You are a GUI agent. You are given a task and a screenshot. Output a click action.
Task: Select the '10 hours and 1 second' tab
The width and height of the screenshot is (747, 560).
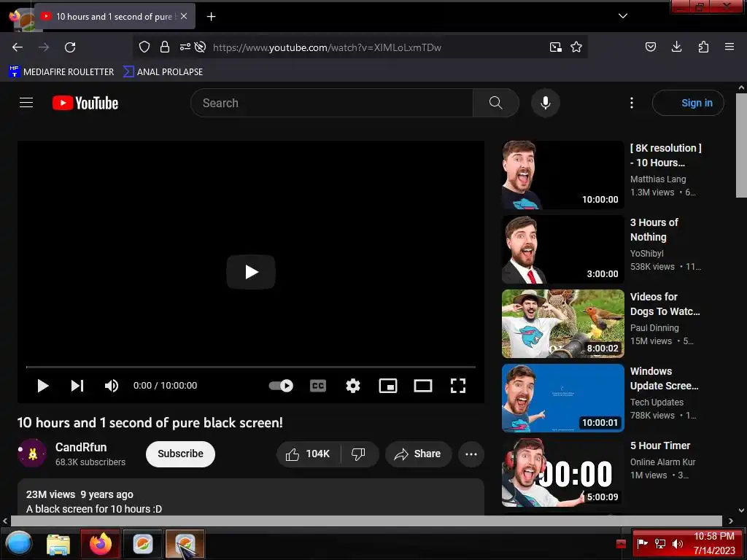coord(115,16)
